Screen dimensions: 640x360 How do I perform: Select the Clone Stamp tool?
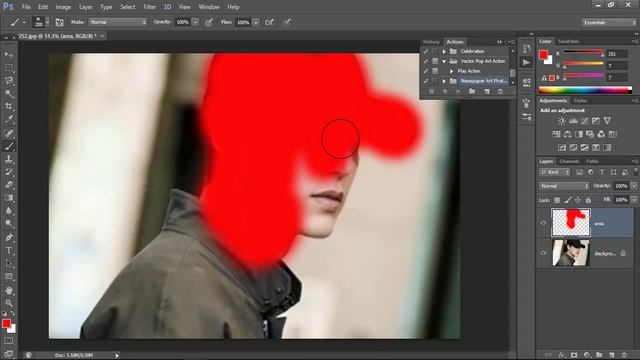click(9, 159)
